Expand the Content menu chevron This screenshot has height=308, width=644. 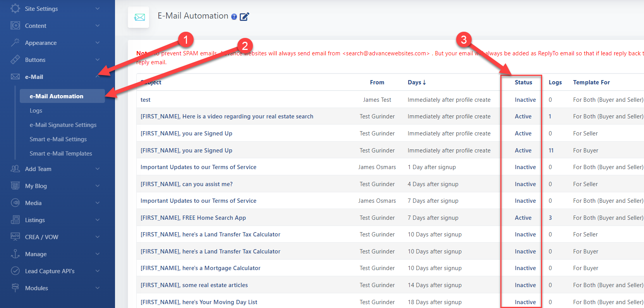98,26
